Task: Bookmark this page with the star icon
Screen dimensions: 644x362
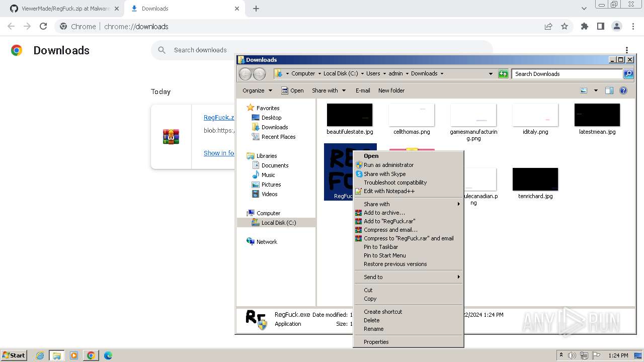Action: (x=565, y=27)
